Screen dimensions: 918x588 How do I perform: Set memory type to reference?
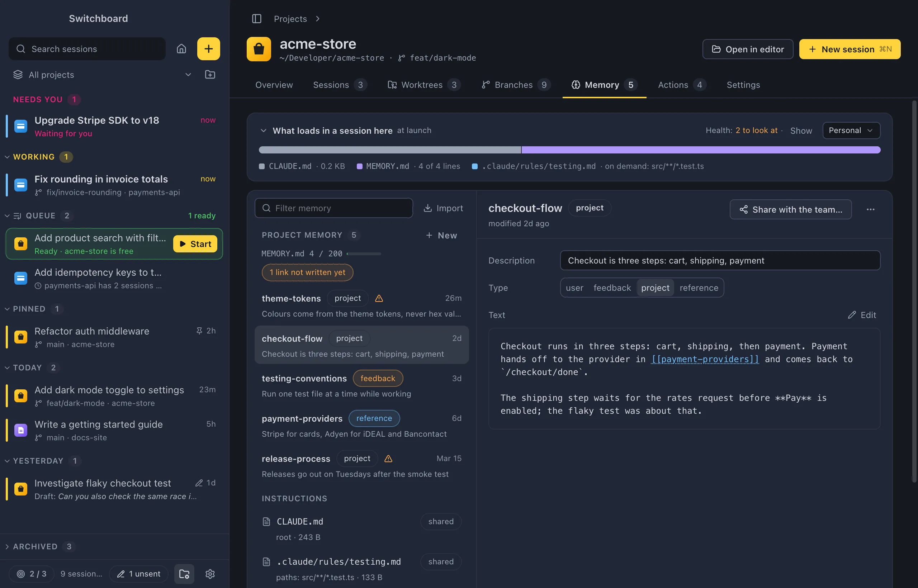[699, 288]
